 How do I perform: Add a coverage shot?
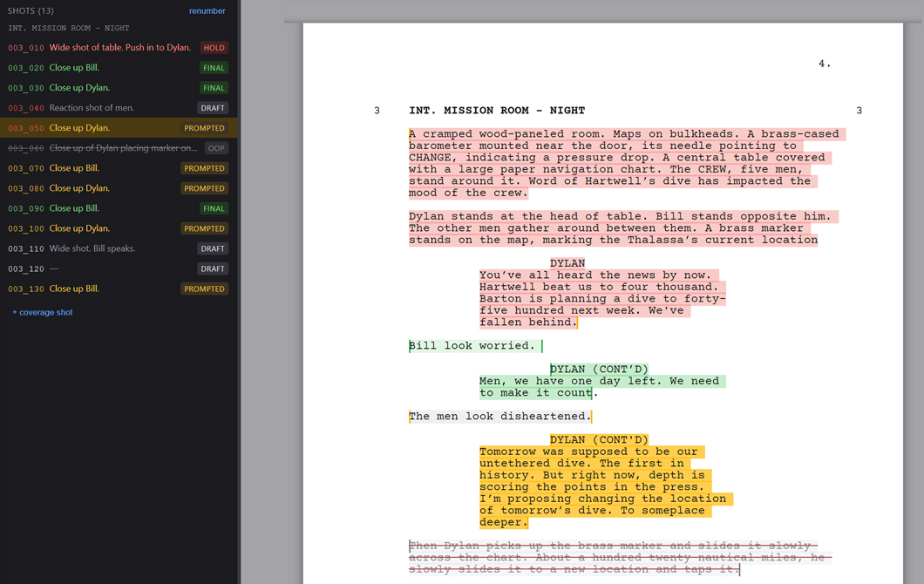coord(43,312)
